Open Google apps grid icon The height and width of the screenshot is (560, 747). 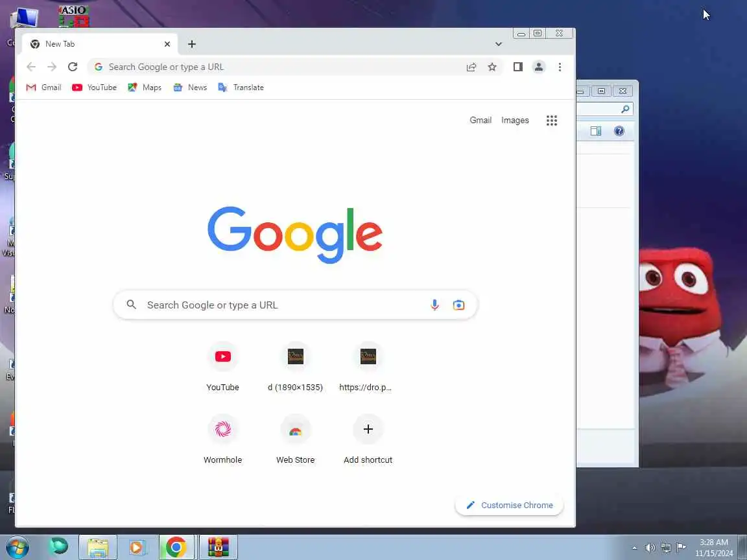coord(552,121)
